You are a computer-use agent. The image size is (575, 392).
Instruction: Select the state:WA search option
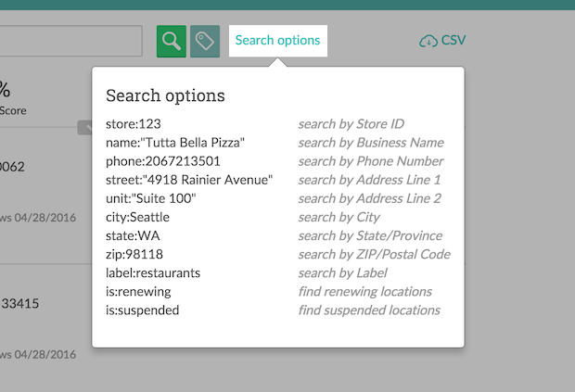[134, 235]
